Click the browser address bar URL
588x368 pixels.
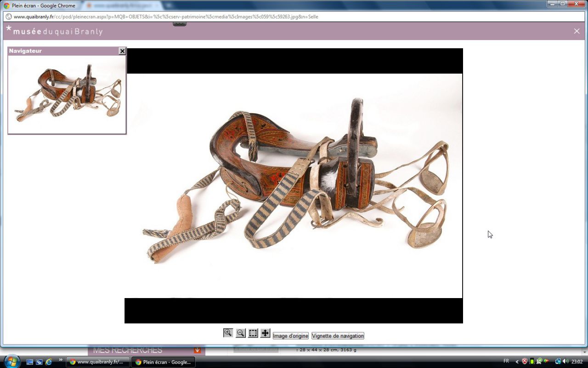pyautogui.click(x=165, y=17)
